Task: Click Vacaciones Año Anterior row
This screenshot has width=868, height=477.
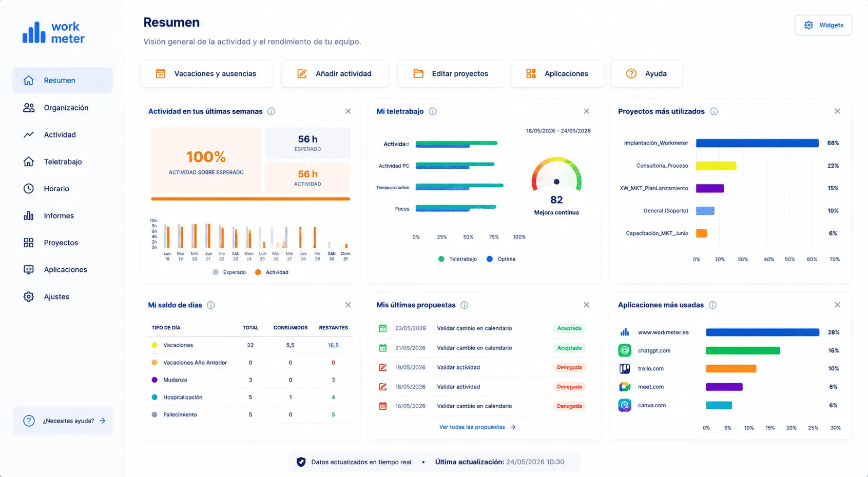Action: click(250, 363)
